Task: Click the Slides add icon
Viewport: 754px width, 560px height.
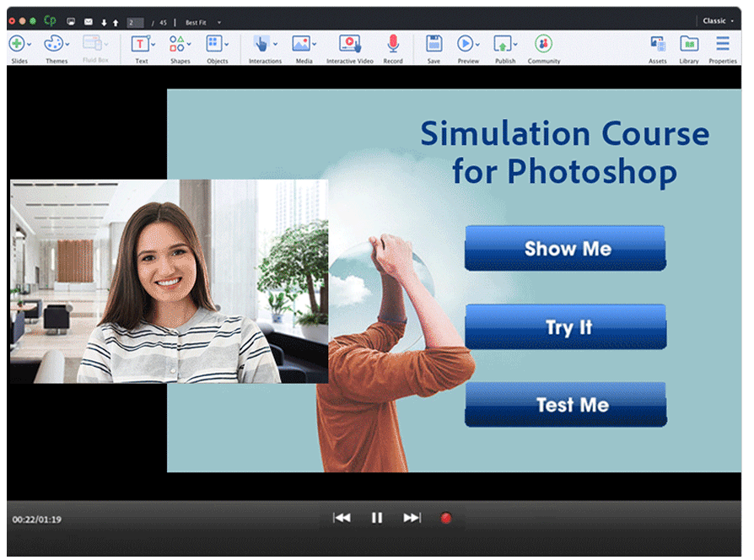Action: (x=16, y=44)
